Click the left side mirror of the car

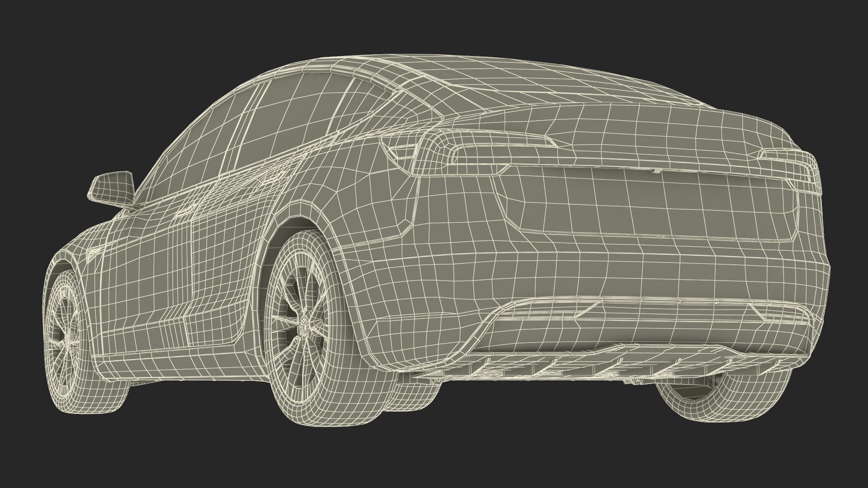pyautogui.click(x=112, y=187)
